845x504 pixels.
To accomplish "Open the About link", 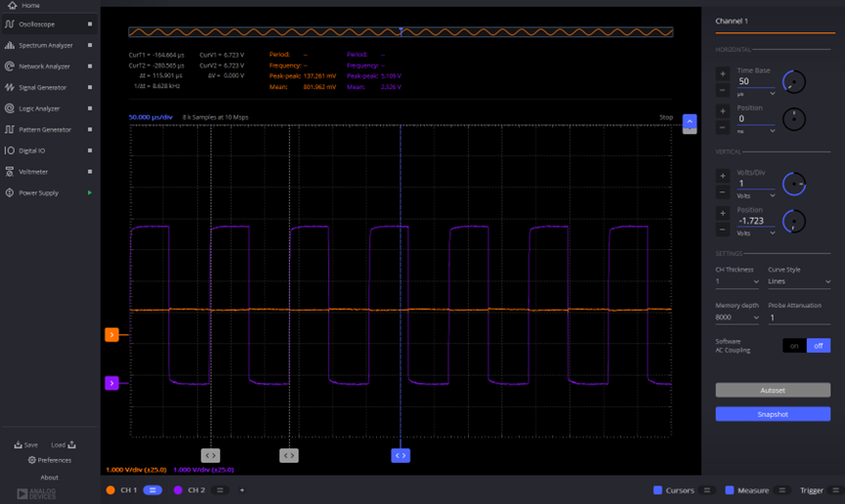I will pos(49,478).
